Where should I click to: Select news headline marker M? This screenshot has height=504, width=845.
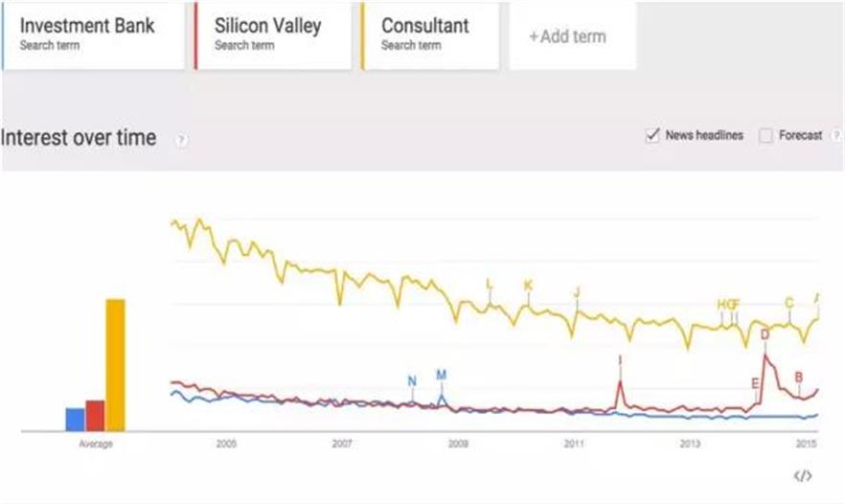click(441, 375)
